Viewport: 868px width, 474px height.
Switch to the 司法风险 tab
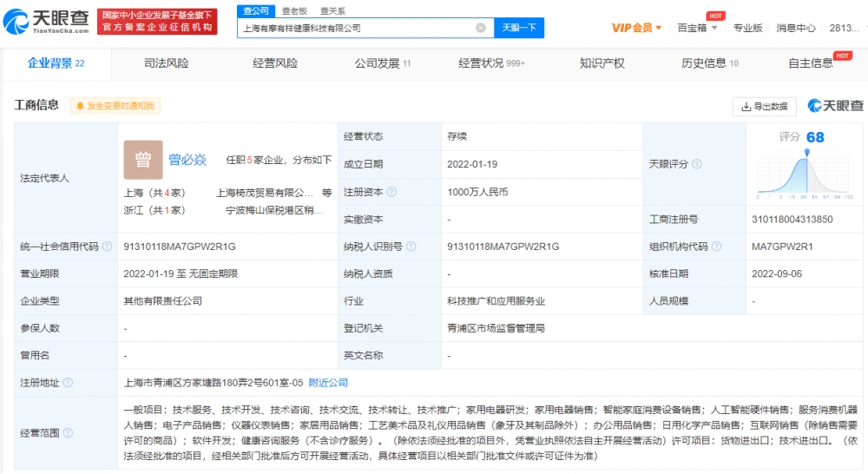[x=166, y=63]
